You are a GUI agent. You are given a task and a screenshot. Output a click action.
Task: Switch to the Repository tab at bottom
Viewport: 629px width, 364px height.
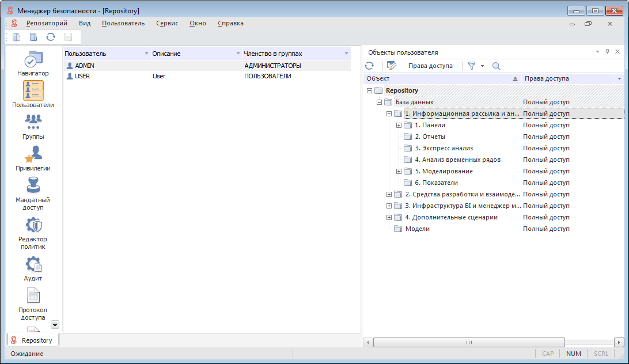point(32,340)
